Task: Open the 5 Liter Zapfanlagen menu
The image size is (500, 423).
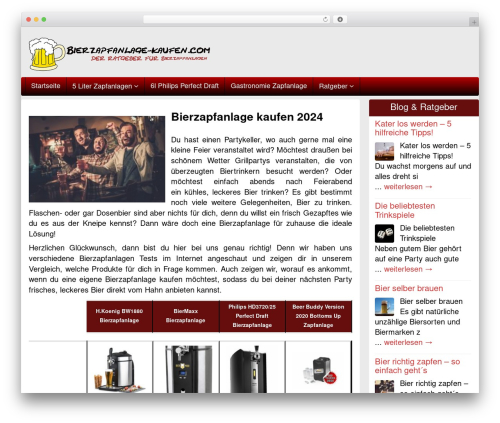Action: pyautogui.click(x=105, y=86)
